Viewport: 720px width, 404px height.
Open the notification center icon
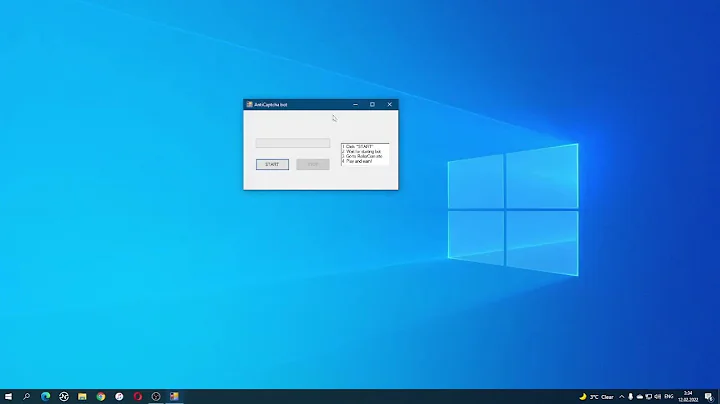point(709,397)
